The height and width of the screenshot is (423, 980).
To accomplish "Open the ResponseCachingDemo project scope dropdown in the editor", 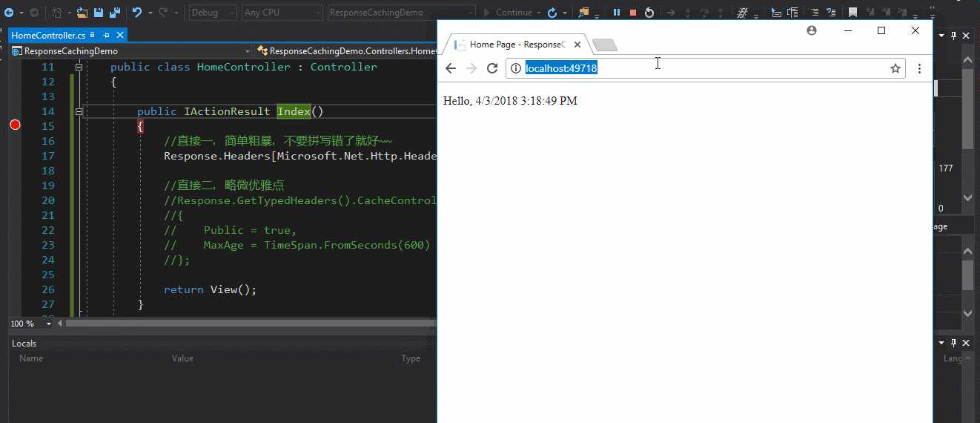I will click(x=130, y=51).
